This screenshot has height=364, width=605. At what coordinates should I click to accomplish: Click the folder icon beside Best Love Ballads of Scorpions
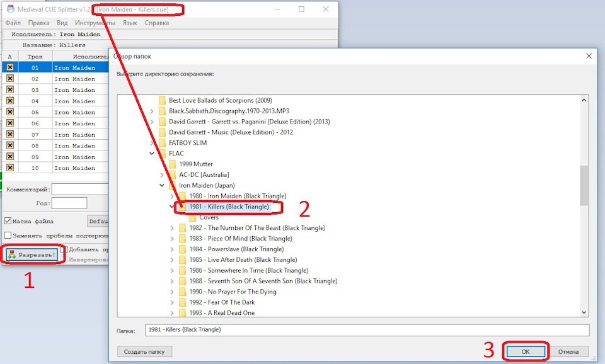pos(163,100)
